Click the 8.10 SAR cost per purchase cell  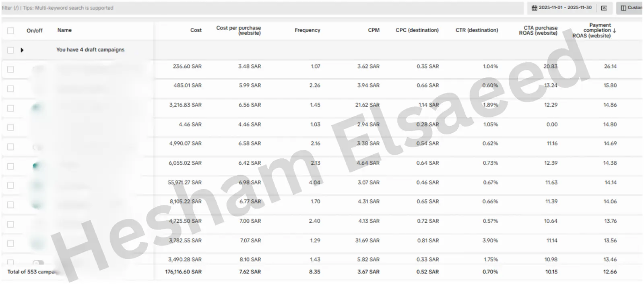tap(250, 259)
